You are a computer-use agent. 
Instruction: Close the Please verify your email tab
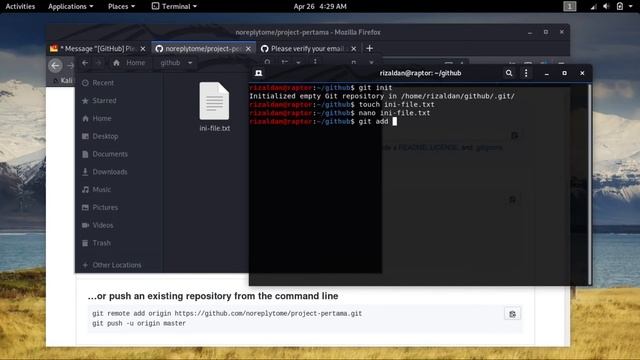(x=353, y=49)
